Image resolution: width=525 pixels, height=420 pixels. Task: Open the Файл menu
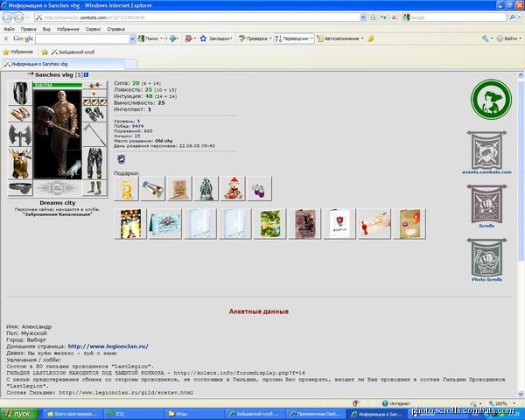click(10, 29)
